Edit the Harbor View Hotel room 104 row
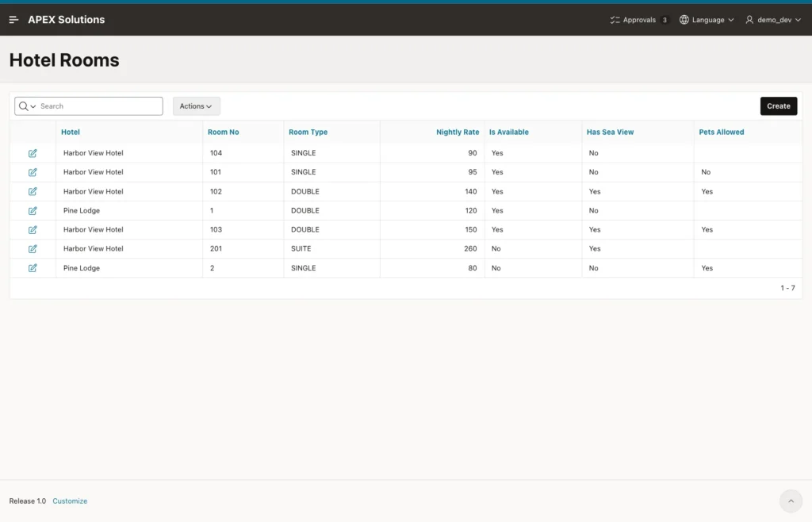This screenshot has height=522, width=812. point(33,153)
